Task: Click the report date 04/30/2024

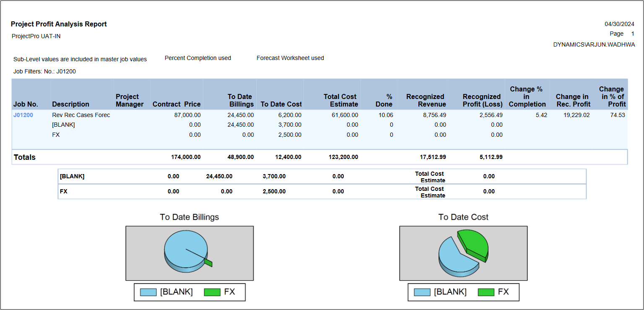Action: [620, 24]
